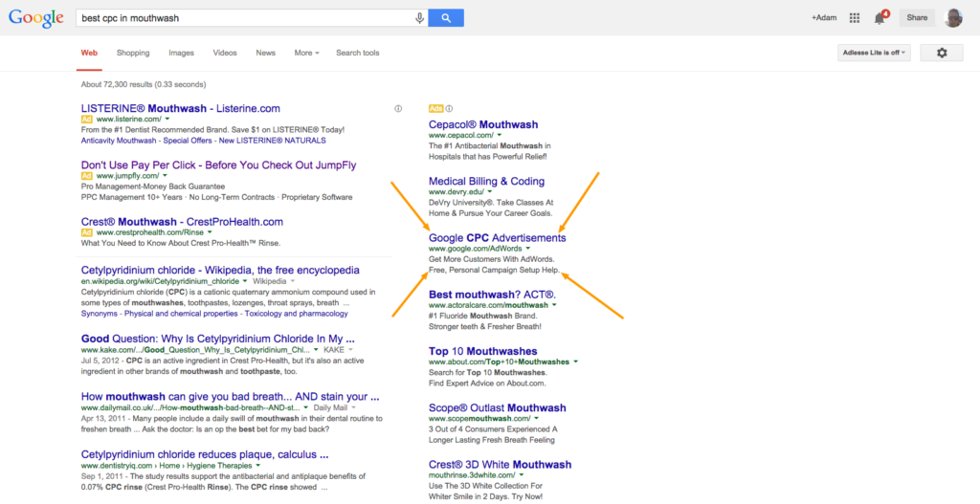Click info icon next to top ads
The height and width of the screenshot is (504, 980).
coord(398,109)
